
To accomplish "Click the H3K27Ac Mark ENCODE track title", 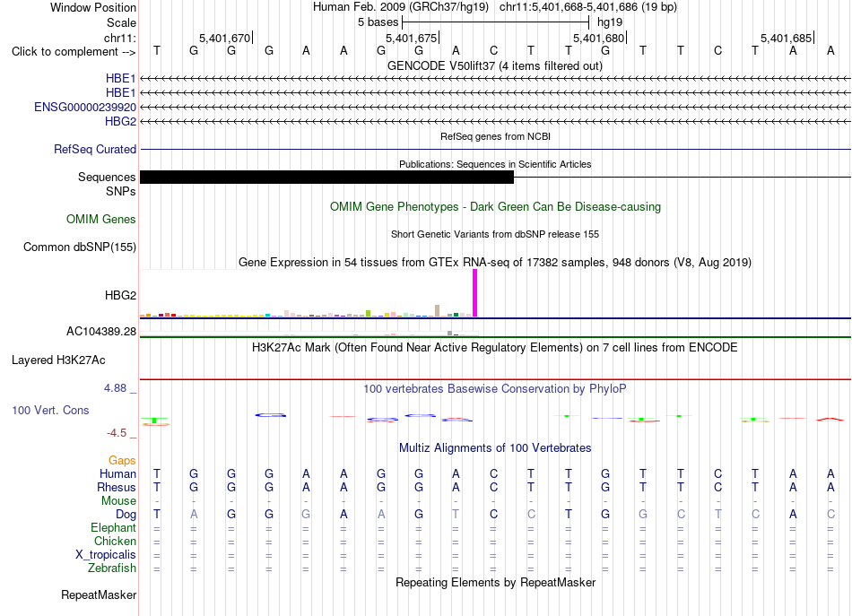I will coord(494,348).
